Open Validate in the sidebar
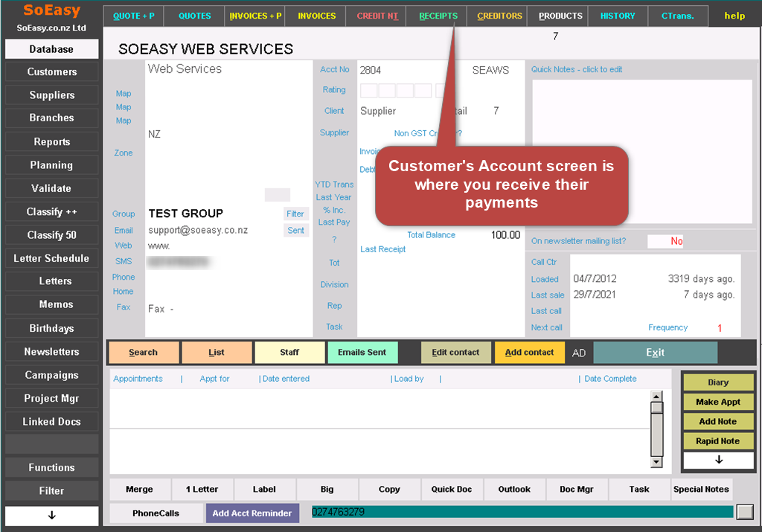Image resolution: width=762 pixels, height=532 pixels. (51, 188)
